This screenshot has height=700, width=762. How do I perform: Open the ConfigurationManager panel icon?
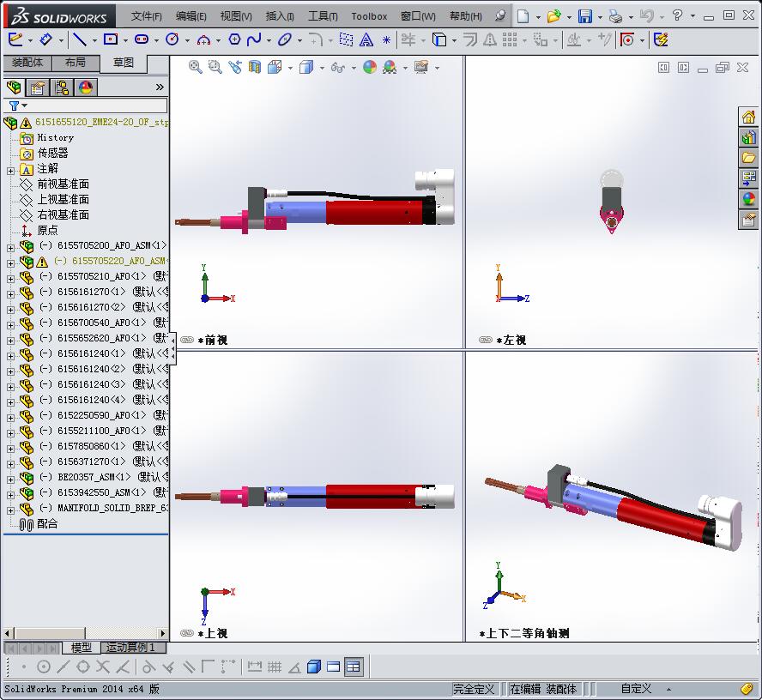click(x=62, y=87)
